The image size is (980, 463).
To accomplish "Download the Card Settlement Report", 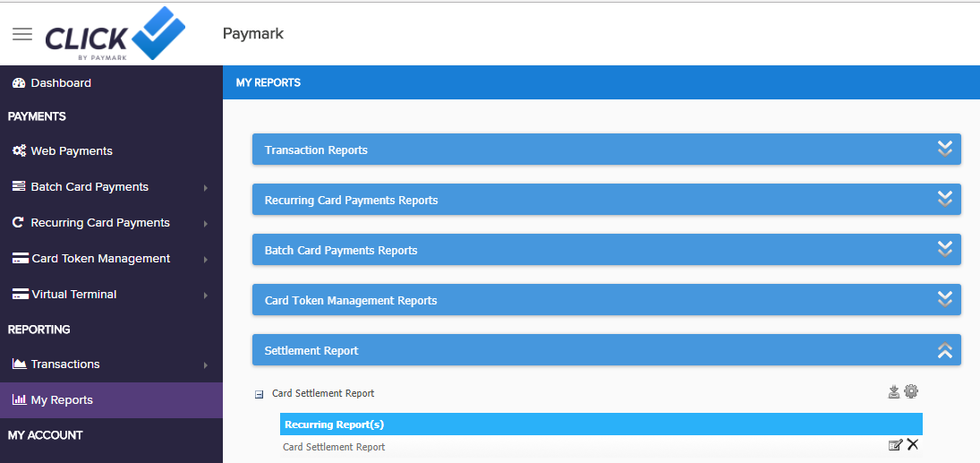I will click(894, 392).
